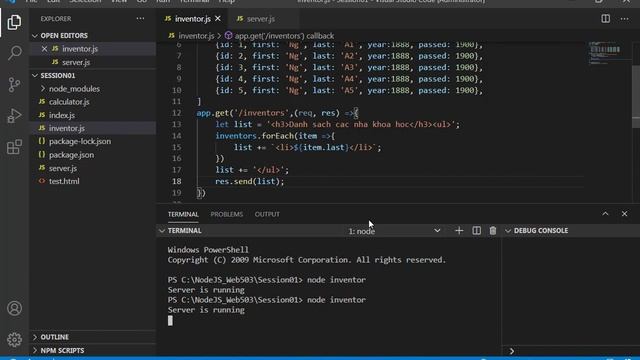This screenshot has height=360, width=640.
Task: Open editor more actions ellipsis
Action: point(624,19)
